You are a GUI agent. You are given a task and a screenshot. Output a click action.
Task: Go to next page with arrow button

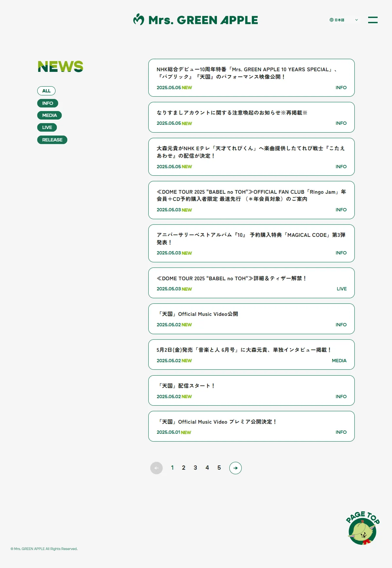(x=236, y=468)
